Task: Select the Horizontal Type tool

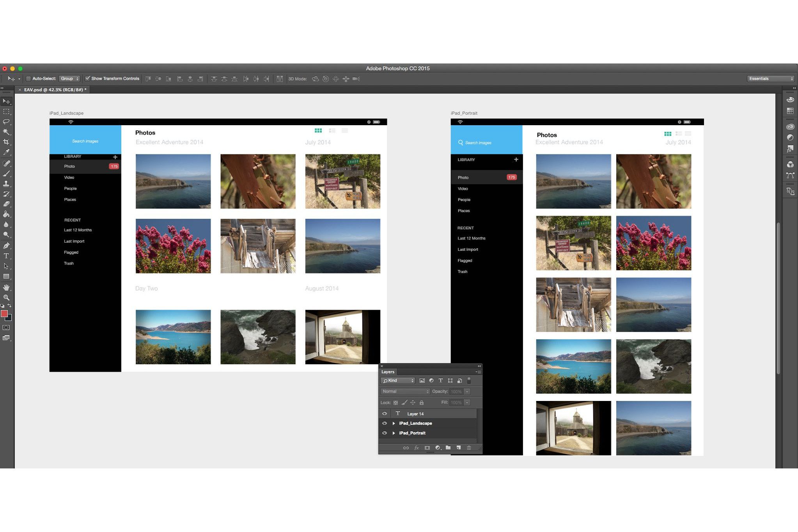Action: tap(6, 256)
